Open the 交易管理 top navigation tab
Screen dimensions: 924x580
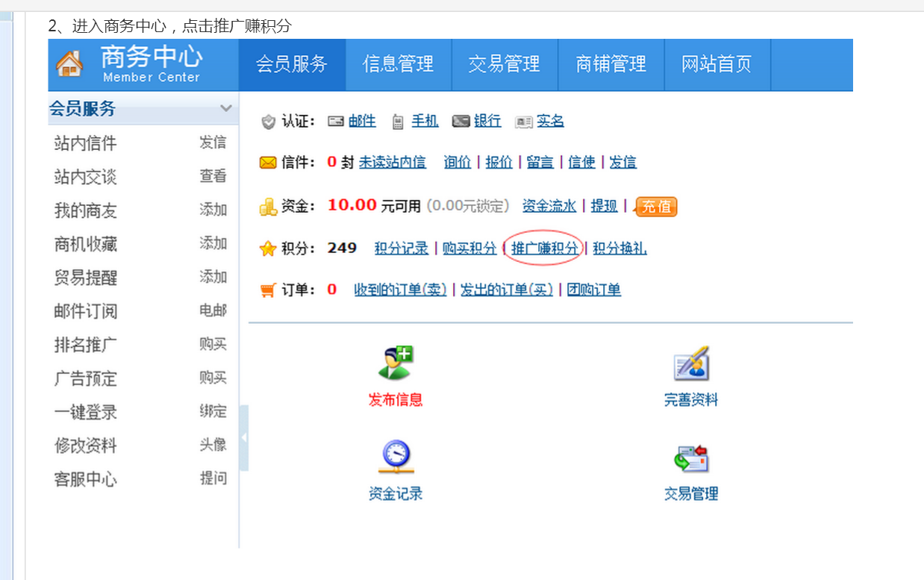(504, 65)
